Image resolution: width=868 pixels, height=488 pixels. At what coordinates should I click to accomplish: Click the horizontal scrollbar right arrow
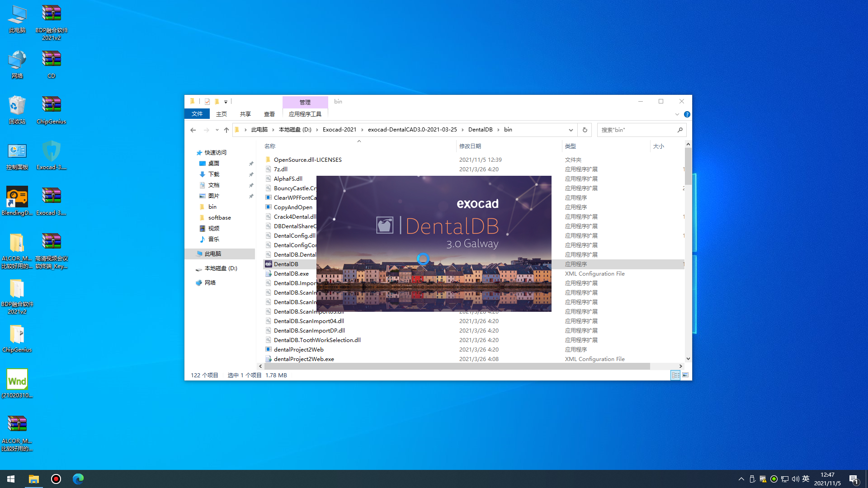pyautogui.click(x=680, y=366)
